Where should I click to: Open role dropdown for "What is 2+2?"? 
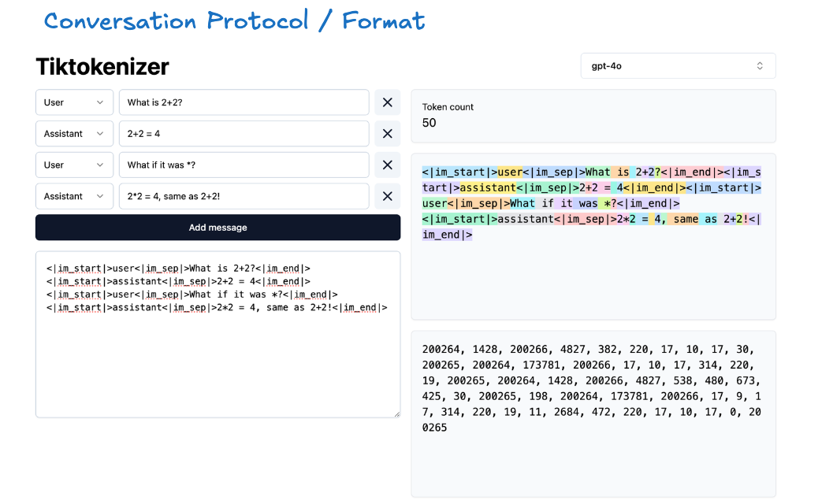tap(74, 102)
